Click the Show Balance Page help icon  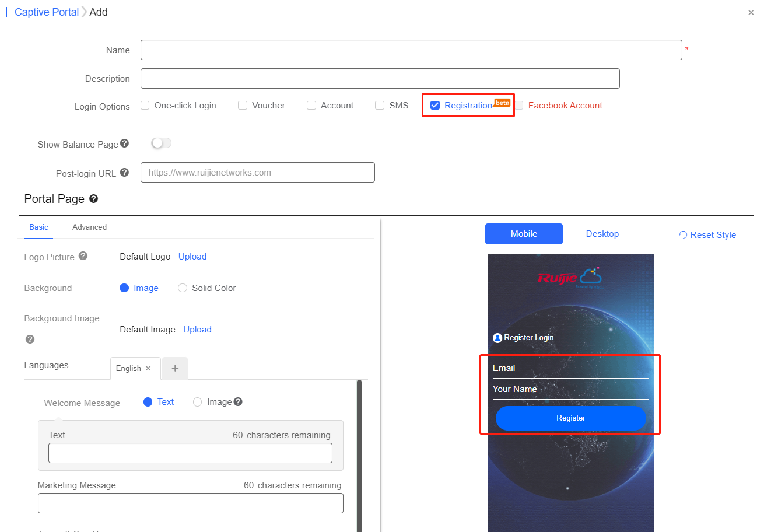124,143
